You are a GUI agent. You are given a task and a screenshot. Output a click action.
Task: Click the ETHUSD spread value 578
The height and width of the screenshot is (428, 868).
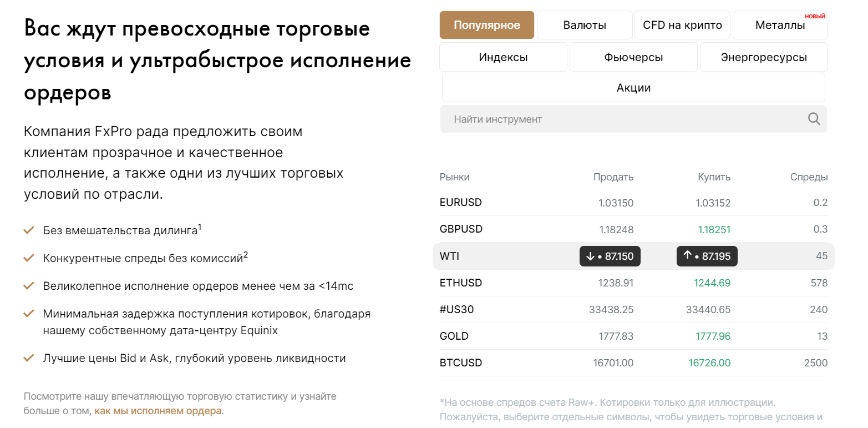[819, 283]
